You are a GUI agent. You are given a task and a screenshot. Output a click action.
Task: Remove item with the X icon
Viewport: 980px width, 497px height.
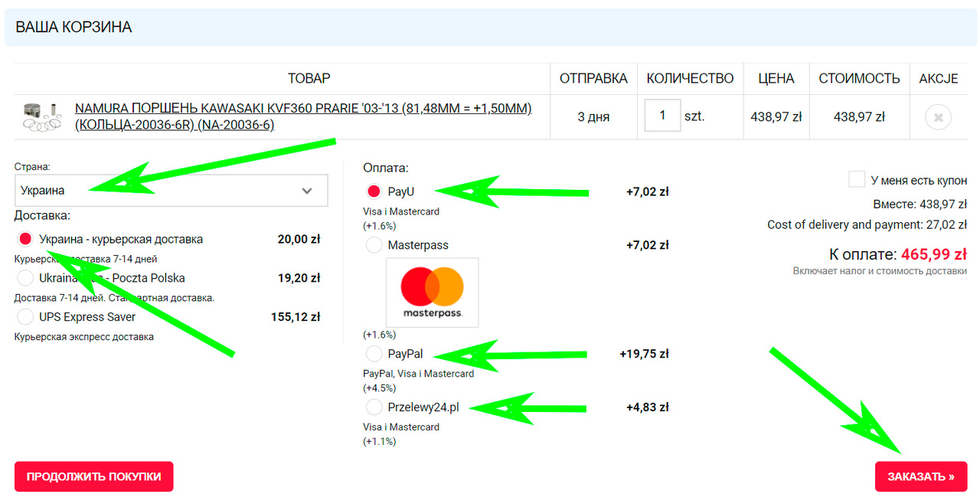tap(938, 117)
